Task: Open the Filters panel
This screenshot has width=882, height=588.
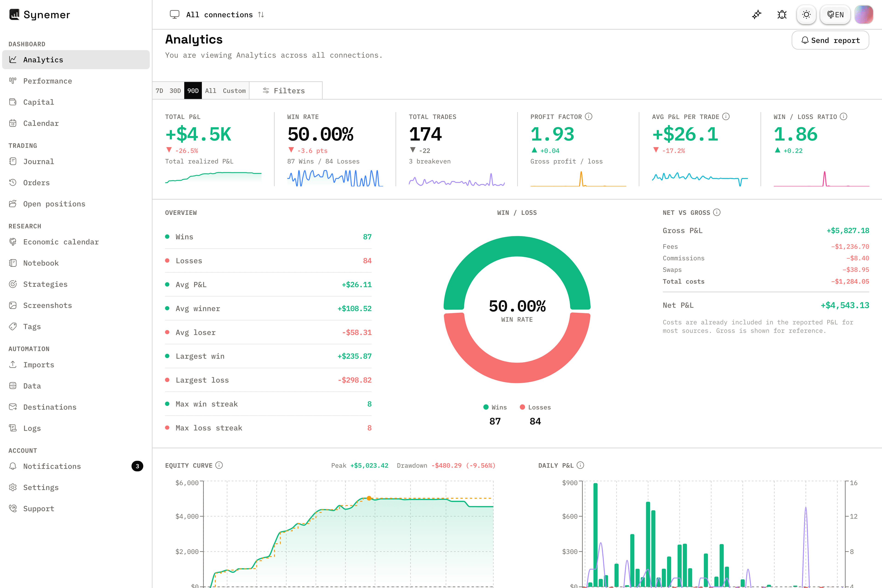Action: point(284,91)
